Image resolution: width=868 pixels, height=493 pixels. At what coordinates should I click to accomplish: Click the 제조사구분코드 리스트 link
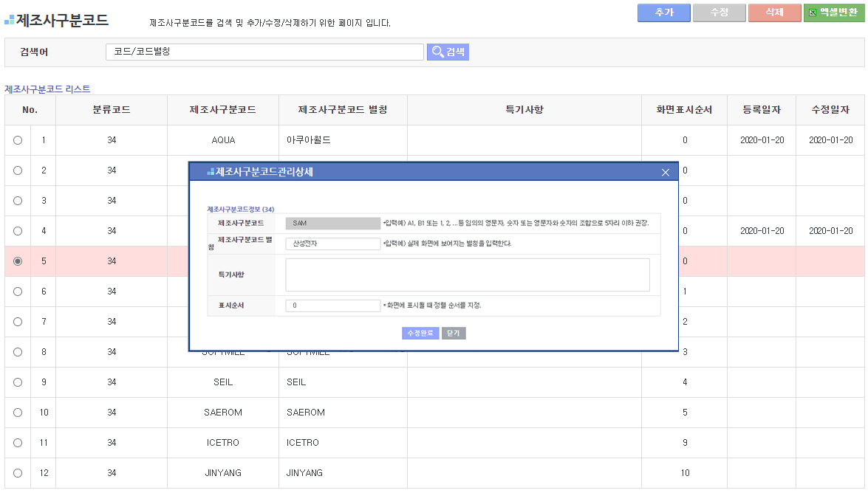point(47,89)
